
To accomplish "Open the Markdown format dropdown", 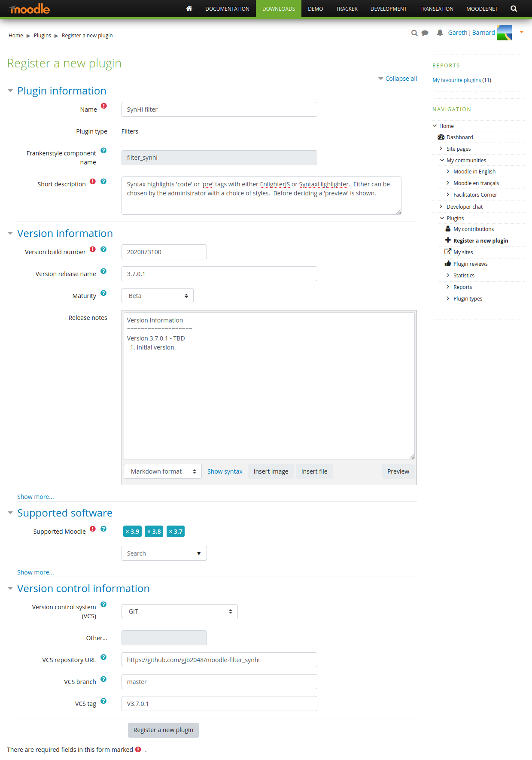I will coord(163,471).
